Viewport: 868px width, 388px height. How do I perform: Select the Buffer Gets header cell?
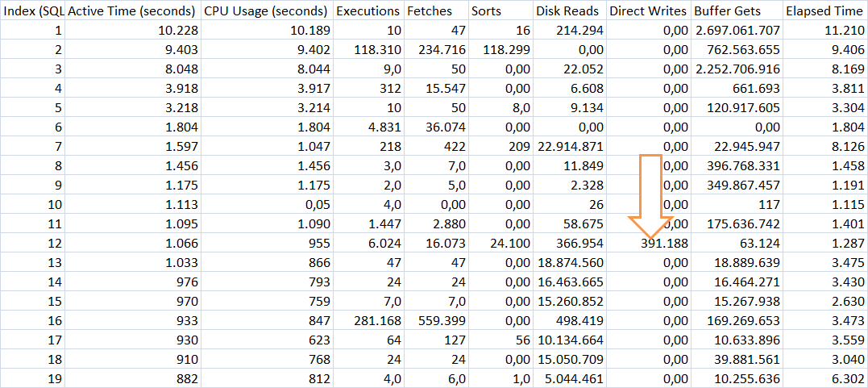(x=737, y=11)
